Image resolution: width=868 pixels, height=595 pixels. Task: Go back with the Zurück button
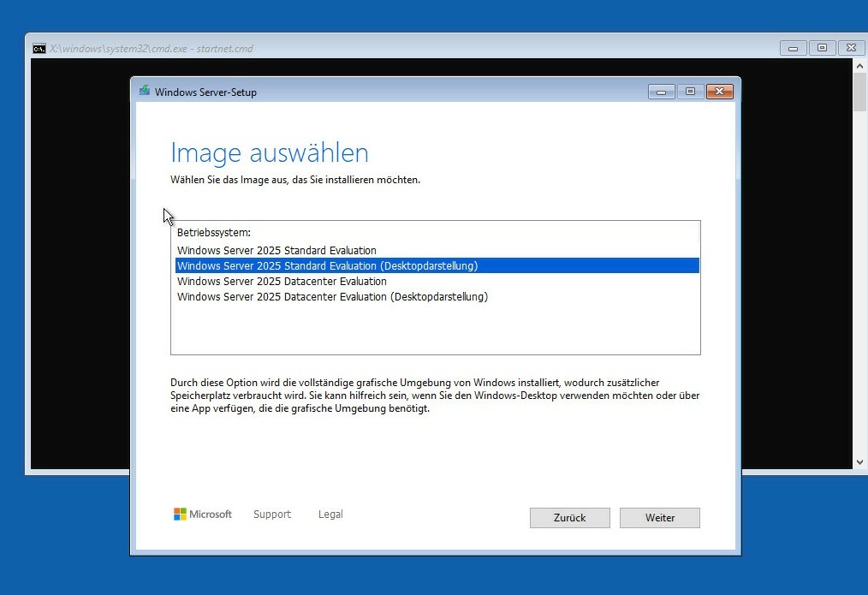click(569, 517)
